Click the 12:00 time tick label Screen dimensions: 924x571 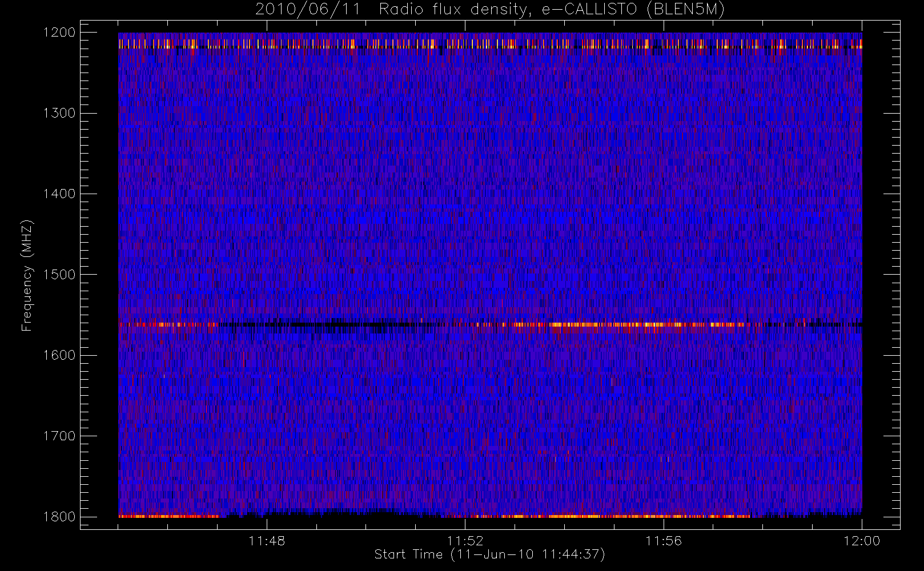[862, 541]
